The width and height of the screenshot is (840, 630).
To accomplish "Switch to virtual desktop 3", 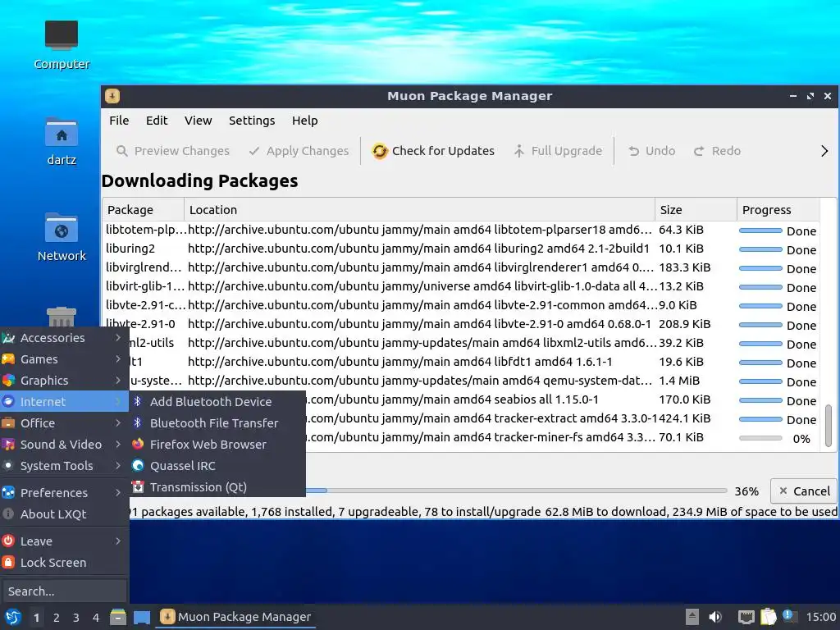I will click(x=76, y=618).
